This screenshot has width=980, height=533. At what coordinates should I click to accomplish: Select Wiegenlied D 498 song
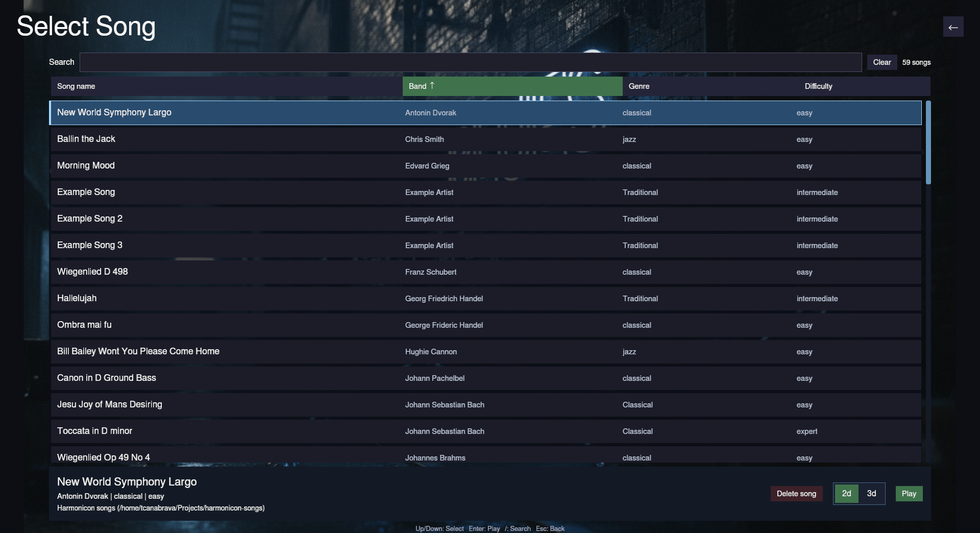(485, 272)
